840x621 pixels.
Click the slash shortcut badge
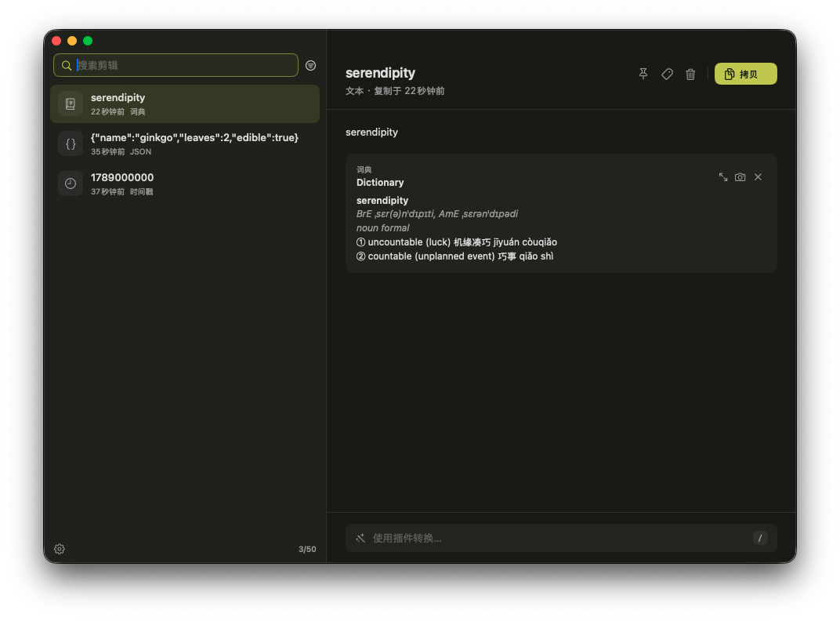coord(759,538)
